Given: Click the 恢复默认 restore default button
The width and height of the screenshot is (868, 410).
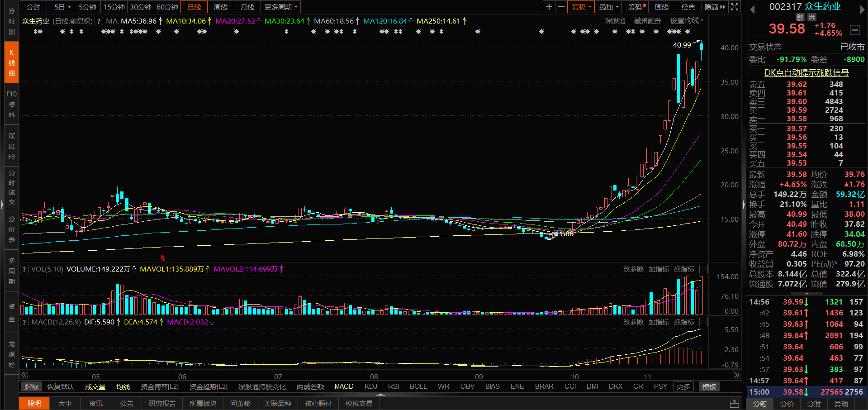Looking at the screenshot, I should 60,386.
